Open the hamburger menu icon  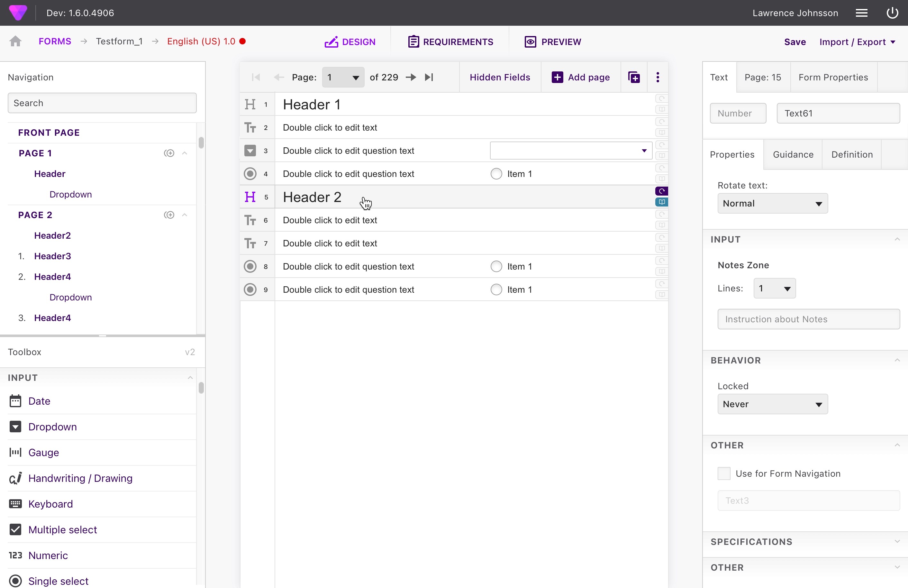point(861,13)
